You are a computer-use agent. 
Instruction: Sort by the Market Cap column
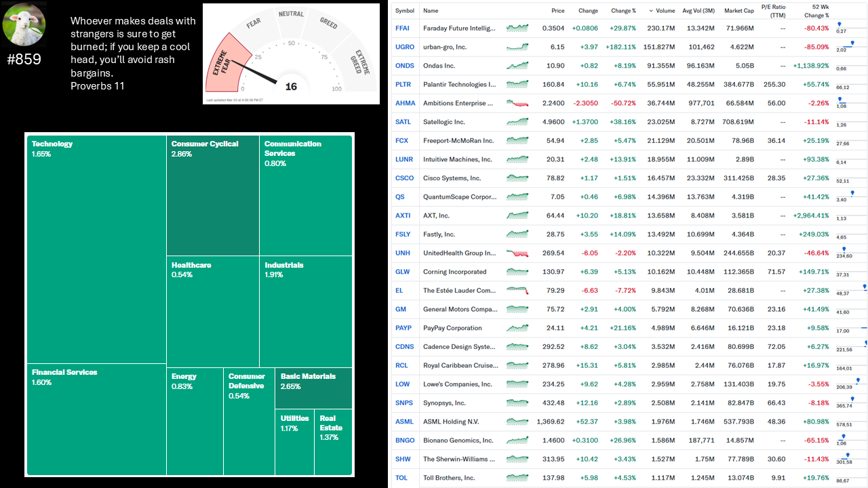point(738,11)
